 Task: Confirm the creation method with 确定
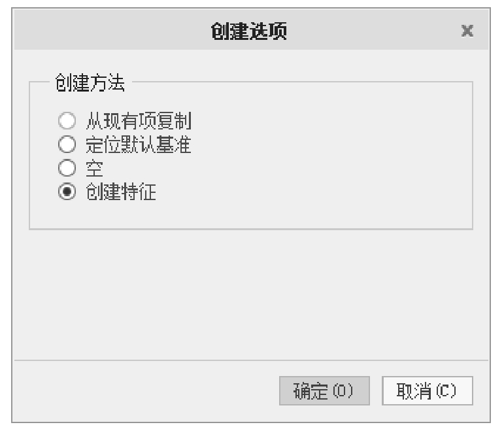tap(324, 390)
